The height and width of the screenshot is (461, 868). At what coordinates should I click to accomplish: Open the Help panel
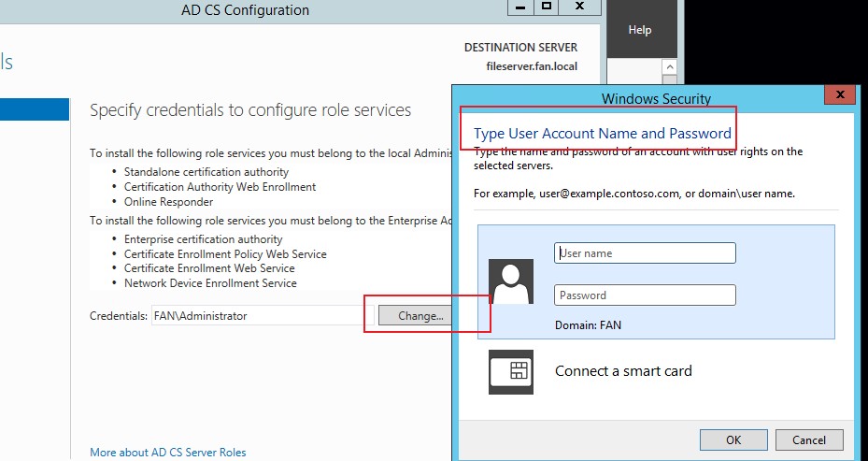coord(639,30)
